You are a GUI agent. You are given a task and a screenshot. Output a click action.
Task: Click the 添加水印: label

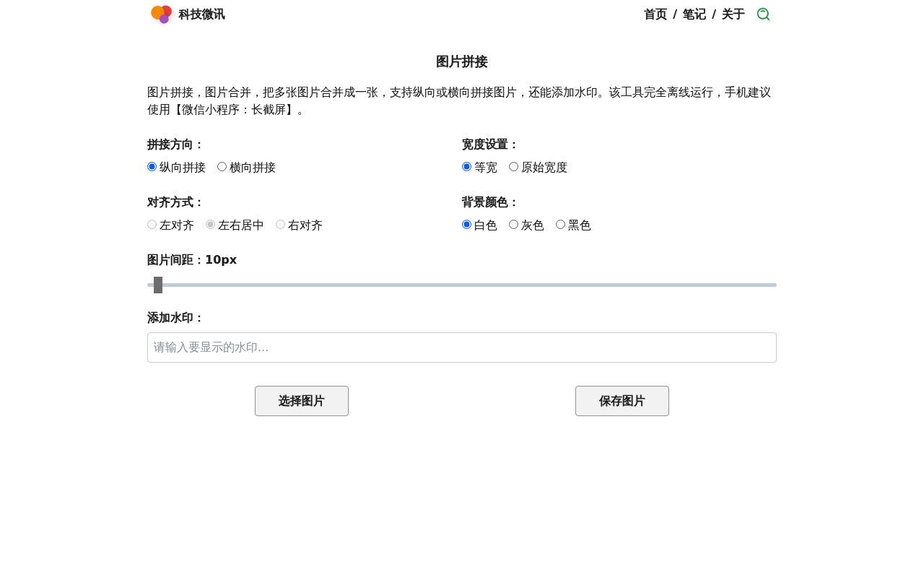(176, 318)
